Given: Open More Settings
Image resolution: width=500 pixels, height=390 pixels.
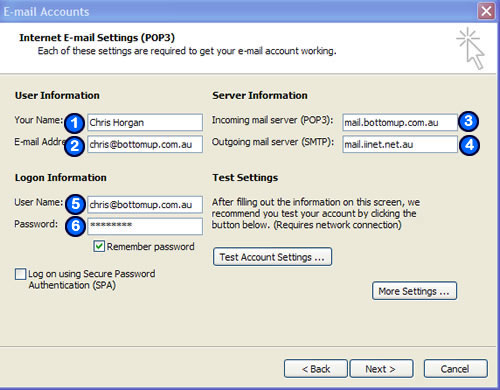Looking at the screenshot, I should tap(414, 291).
